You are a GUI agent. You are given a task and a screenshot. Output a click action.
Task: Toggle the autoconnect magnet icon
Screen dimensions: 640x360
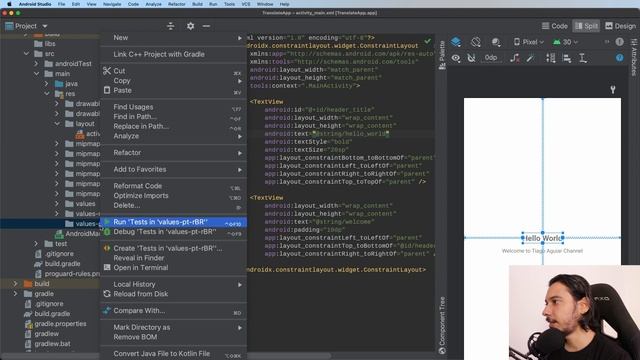(471, 58)
